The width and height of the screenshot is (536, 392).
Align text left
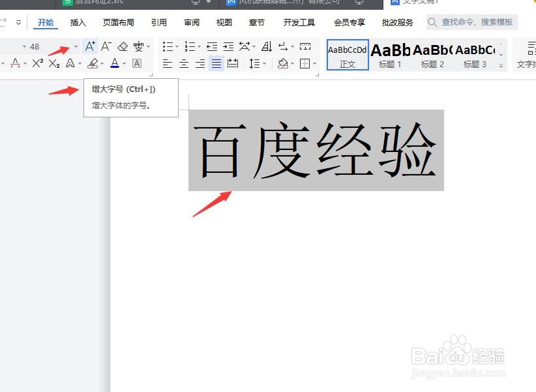point(167,64)
